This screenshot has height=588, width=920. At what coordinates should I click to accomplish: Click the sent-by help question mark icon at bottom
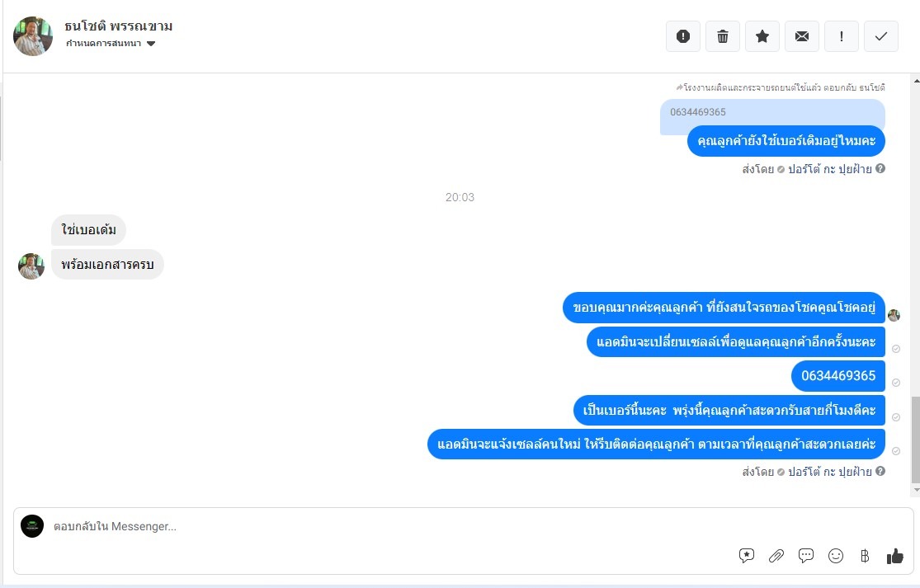tap(880, 471)
